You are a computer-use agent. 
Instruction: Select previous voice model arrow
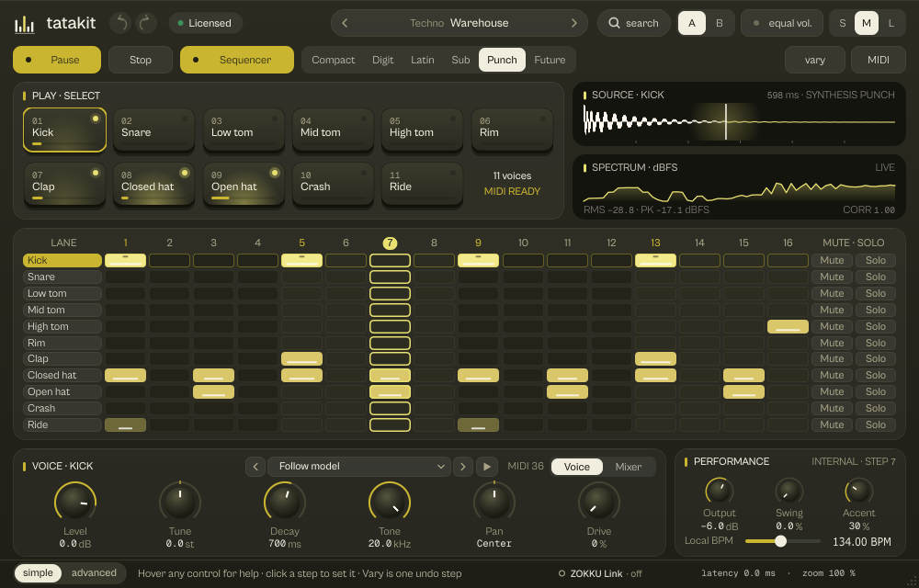[255, 467]
